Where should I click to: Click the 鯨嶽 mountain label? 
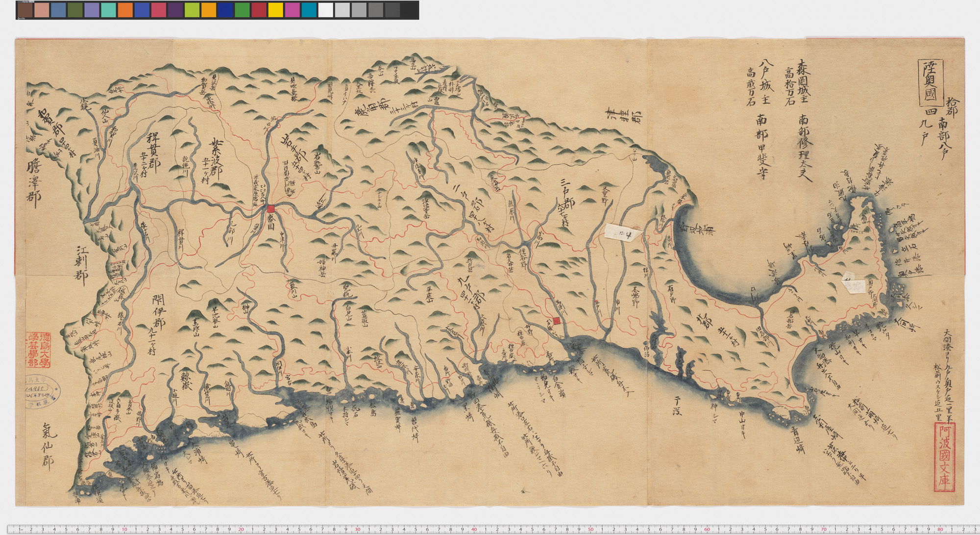(187, 382)
